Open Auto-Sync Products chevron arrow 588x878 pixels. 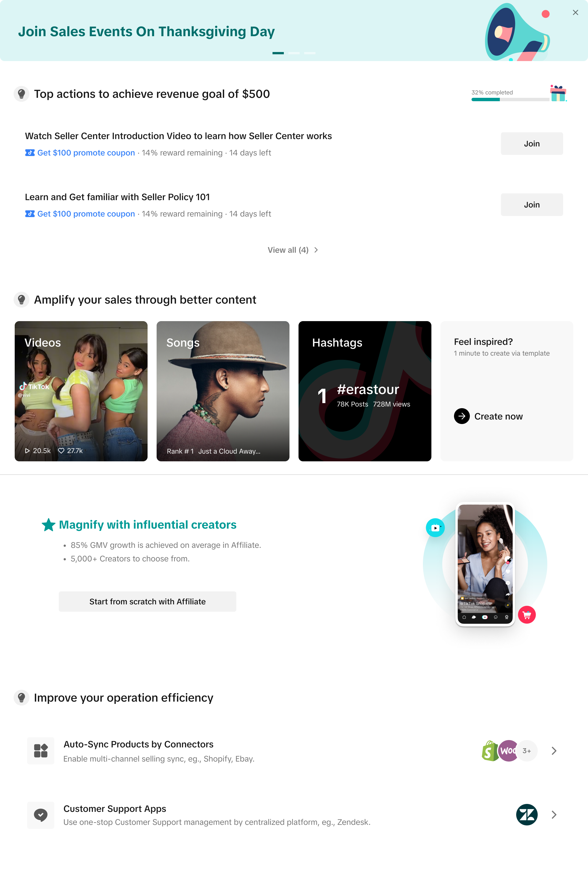click(x=554, y=751)
